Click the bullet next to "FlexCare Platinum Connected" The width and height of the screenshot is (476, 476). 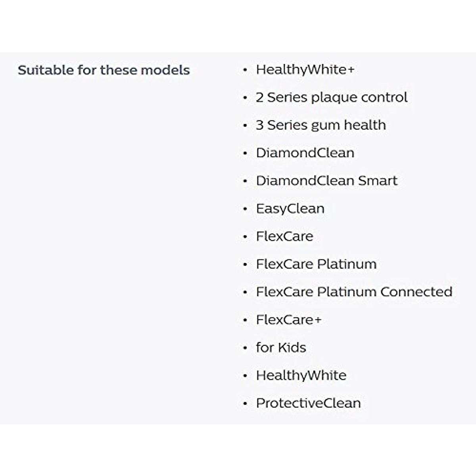pos(245,293)
